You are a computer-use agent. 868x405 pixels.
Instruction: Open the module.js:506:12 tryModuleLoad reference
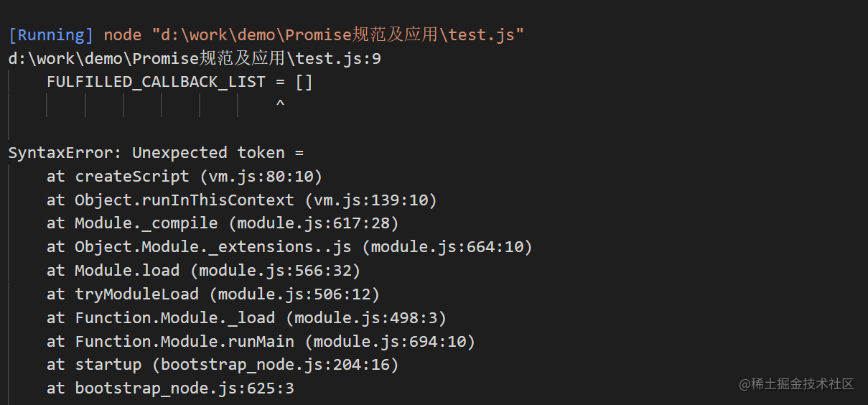pos(294,294)
